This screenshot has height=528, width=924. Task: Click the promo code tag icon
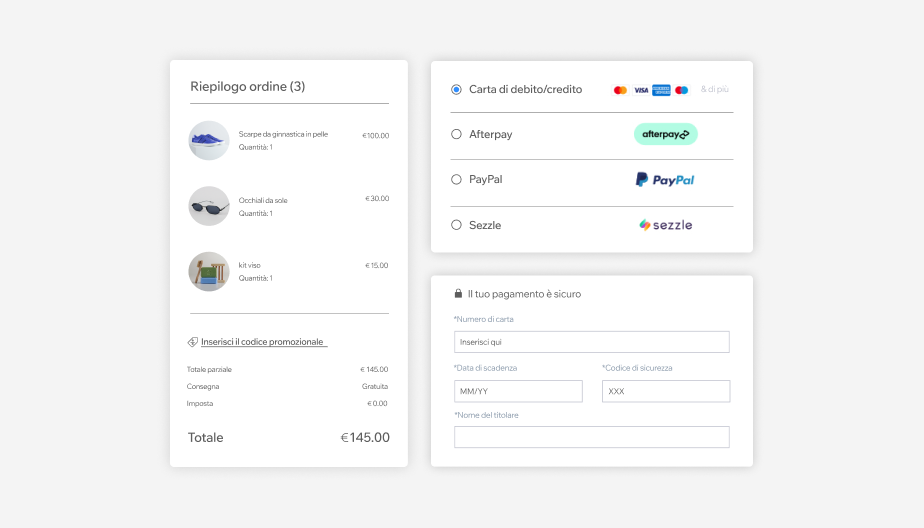click(193, 342)
